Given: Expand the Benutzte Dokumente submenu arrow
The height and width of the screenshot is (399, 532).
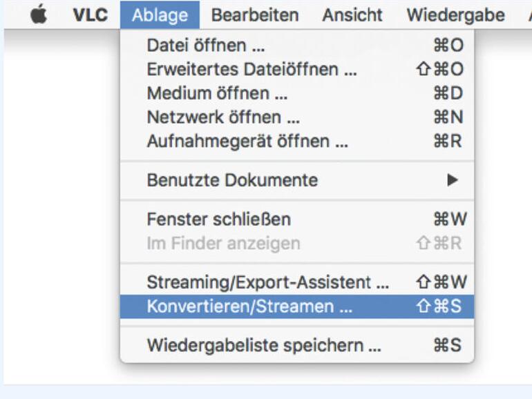Looking at the screenshot, I should click(x=453, y=180).
